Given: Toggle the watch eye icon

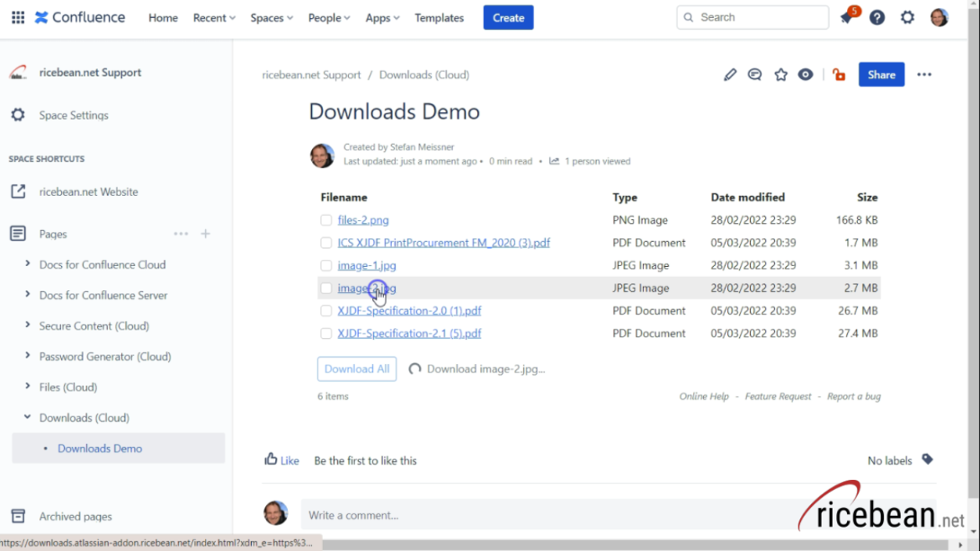Looking at the screenshot, I should [x=806, y=75].
